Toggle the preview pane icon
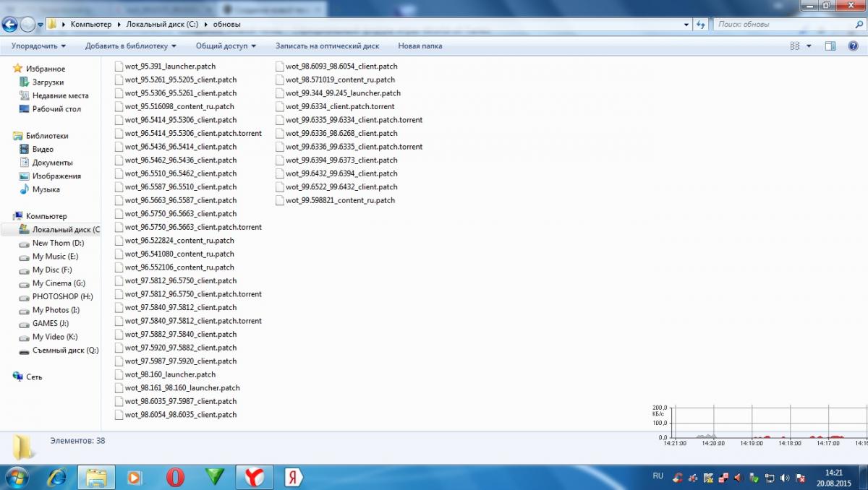 pos(830,46)
